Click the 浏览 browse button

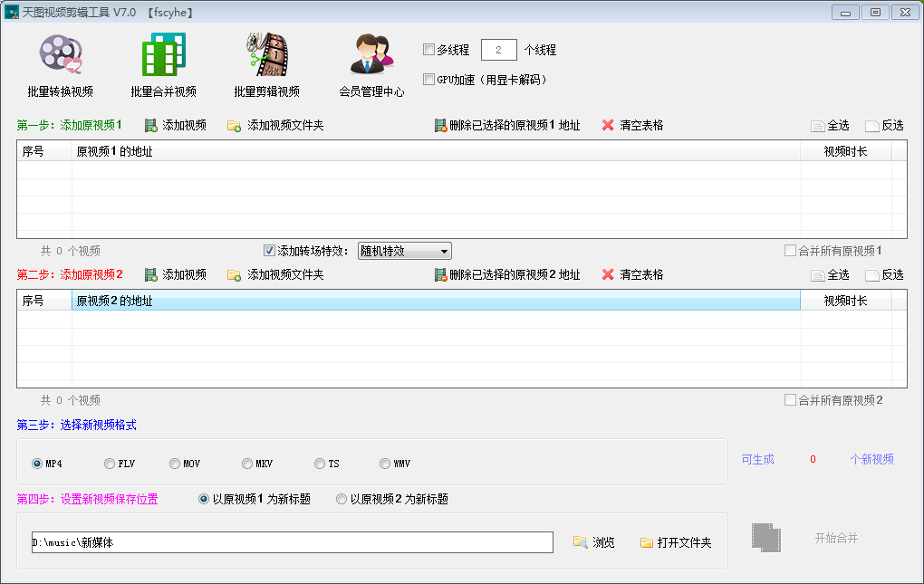coord(582,542)
